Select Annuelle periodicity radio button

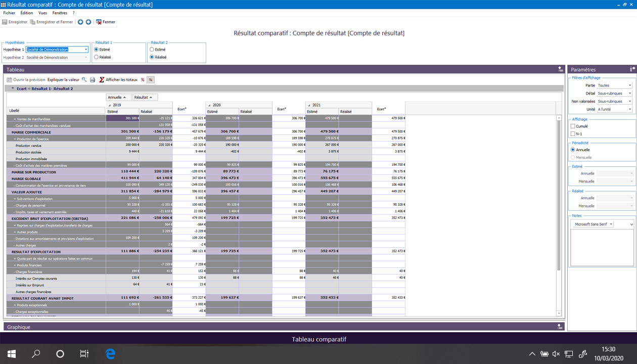[x=573, y=150]
